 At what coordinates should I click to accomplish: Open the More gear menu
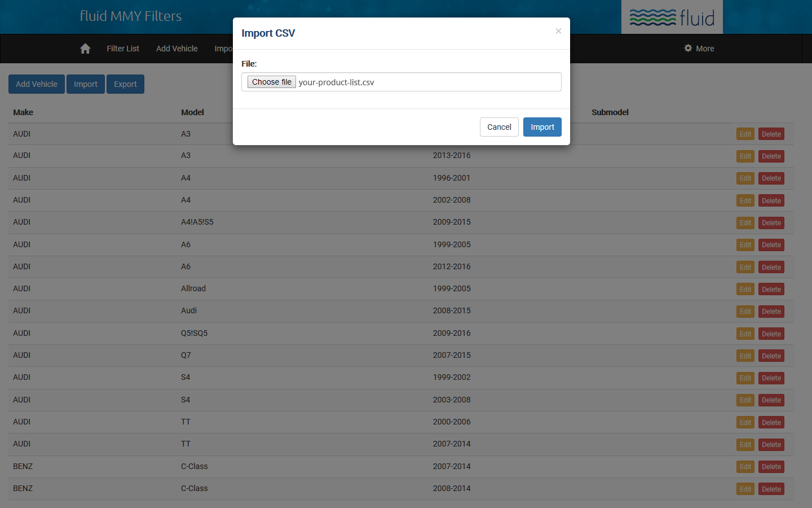(x=699, y=49)
